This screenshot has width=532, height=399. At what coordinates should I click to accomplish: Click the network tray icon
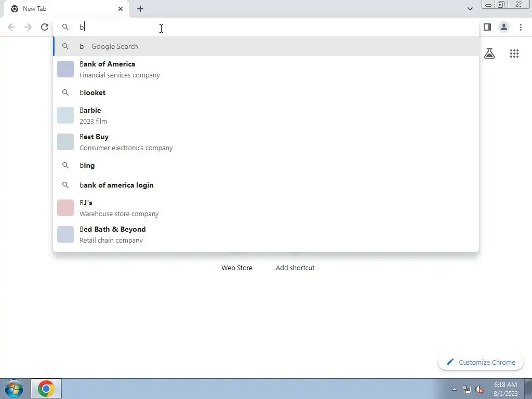[x=467, y=389]
